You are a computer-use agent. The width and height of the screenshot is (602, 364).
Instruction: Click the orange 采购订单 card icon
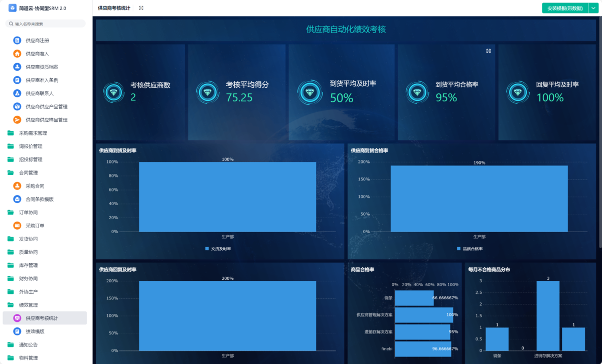[x=17, y=226]
